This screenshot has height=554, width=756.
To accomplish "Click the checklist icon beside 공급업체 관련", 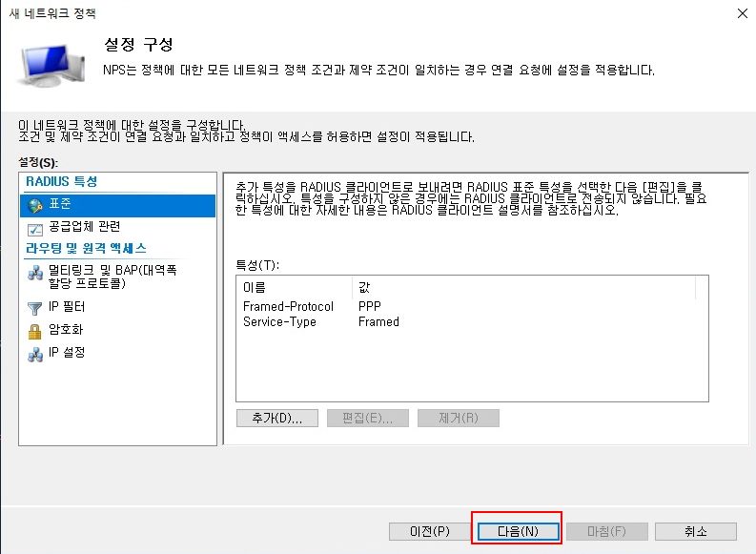I will coord(35,228).
